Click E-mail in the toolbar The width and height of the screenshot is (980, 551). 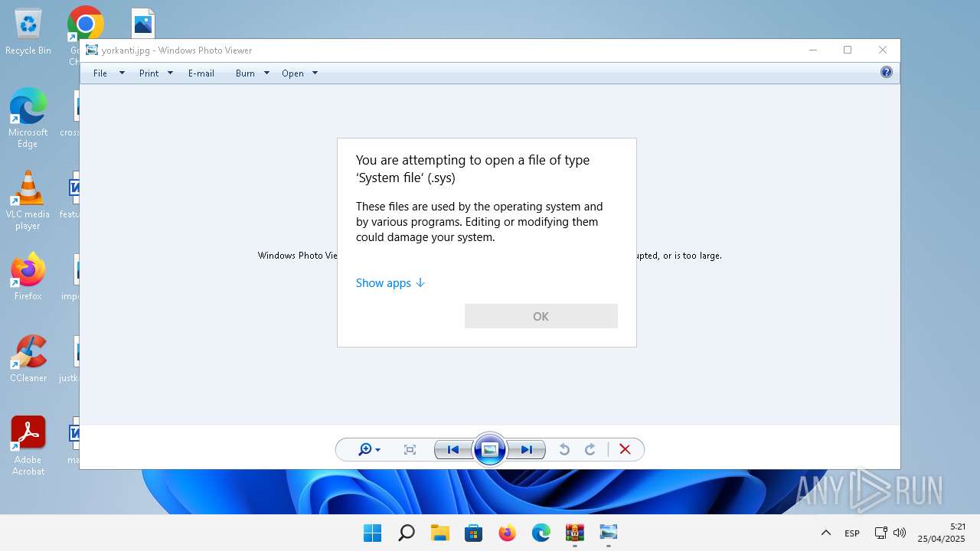coord(201,73)
